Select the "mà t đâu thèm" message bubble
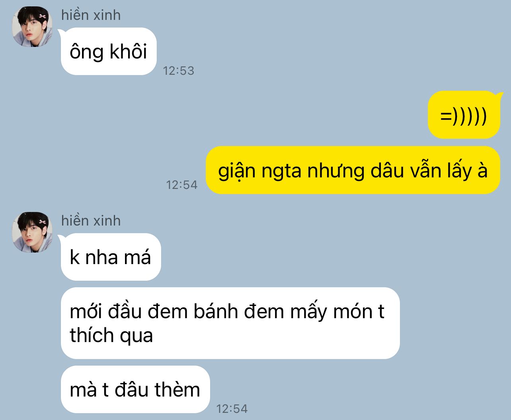The width and height of the screenshot is (511, 420). pyautogui.click(x=135, y=389)
